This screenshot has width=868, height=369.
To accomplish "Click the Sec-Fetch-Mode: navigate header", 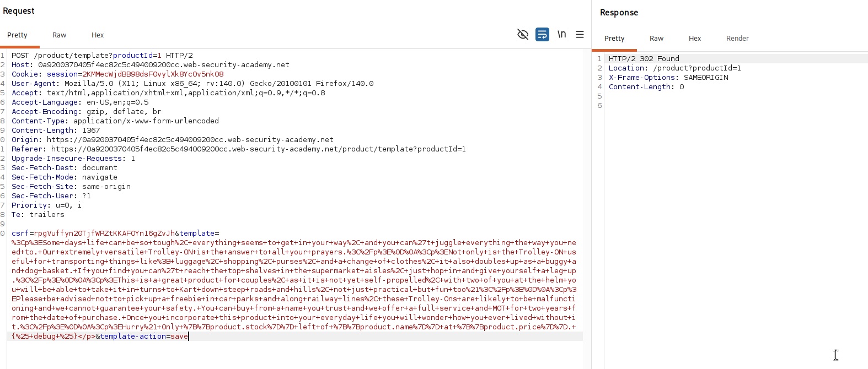I will click(65, 177).
